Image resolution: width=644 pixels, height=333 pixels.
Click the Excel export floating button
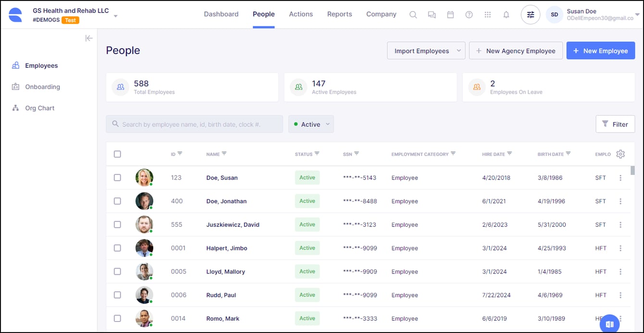[x=610, y=324]
